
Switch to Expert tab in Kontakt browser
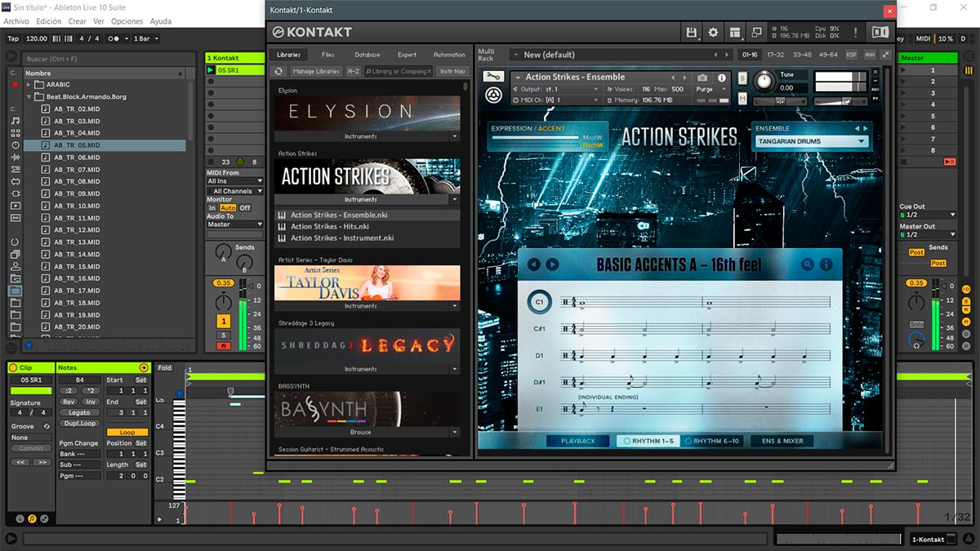(x=407, y=55)
